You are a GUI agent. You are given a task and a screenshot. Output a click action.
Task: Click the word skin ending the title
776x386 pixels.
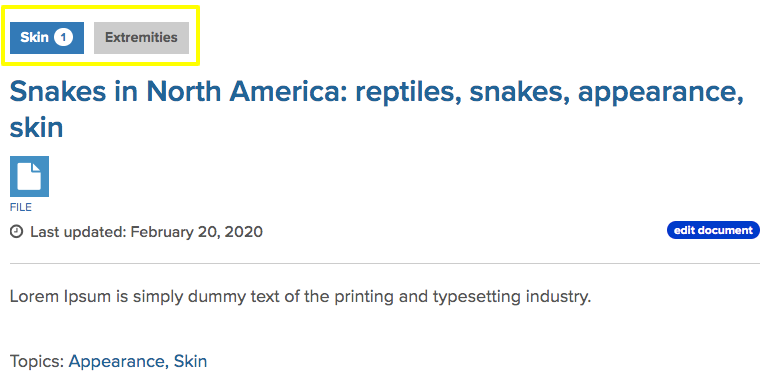pos(36,128)
